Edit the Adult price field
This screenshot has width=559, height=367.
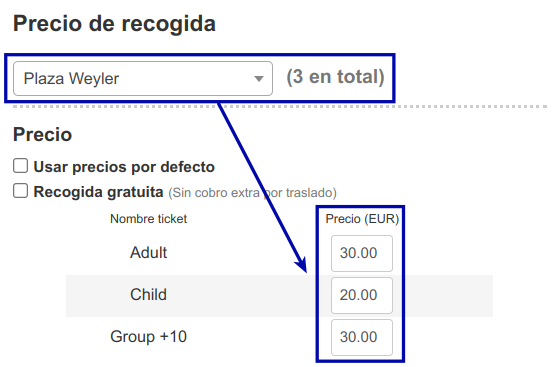(361, 253)
